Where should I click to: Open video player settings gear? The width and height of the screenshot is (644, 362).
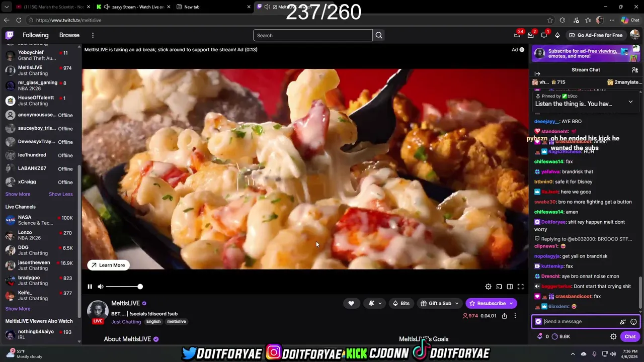click(488, 287)
